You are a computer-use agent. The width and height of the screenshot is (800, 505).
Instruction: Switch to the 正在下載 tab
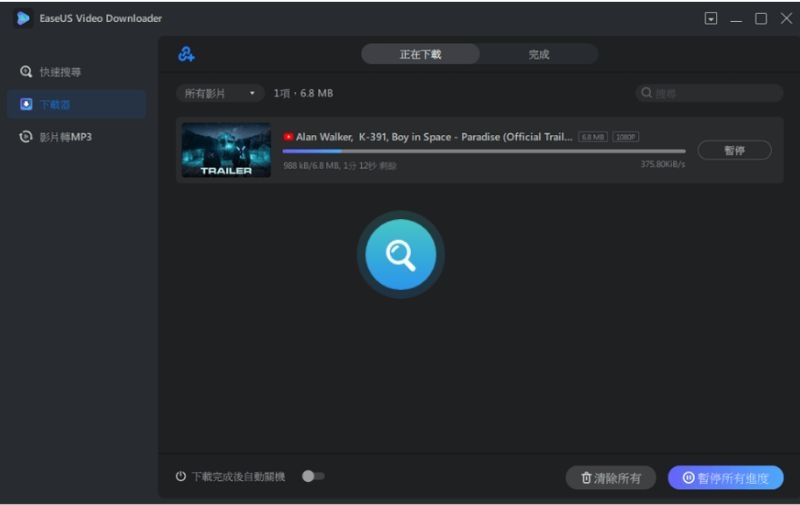(420, 54)
